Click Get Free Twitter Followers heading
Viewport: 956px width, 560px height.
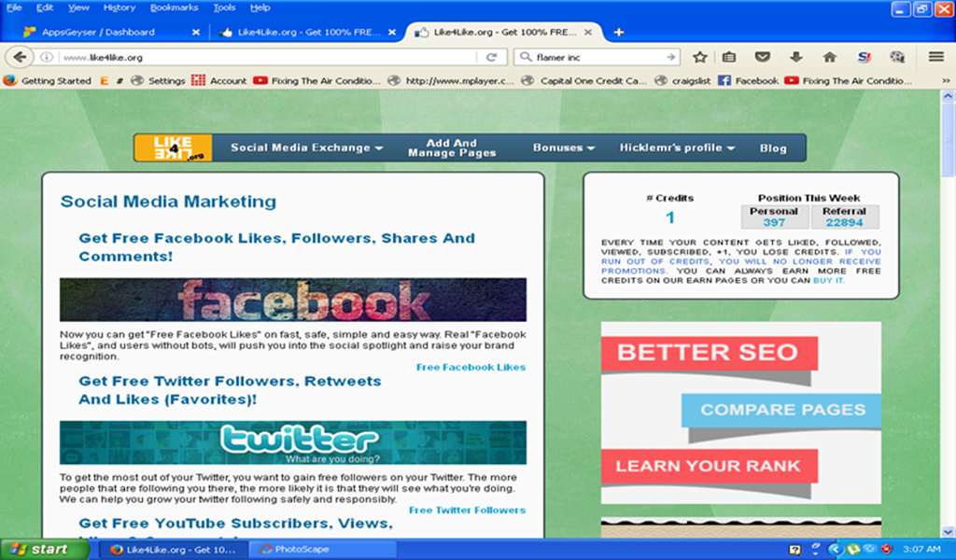click(x=230, y=390)
